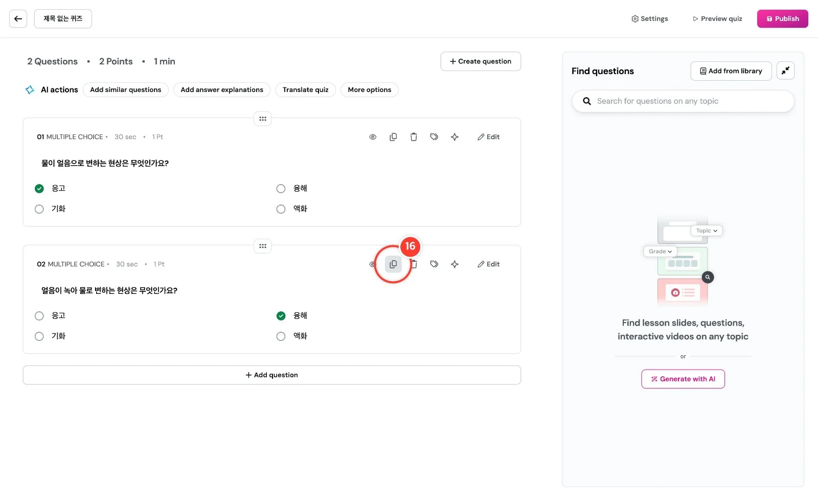Click the AI actions sparkle icon
818x504 pixels.
(x=30, y=90)
